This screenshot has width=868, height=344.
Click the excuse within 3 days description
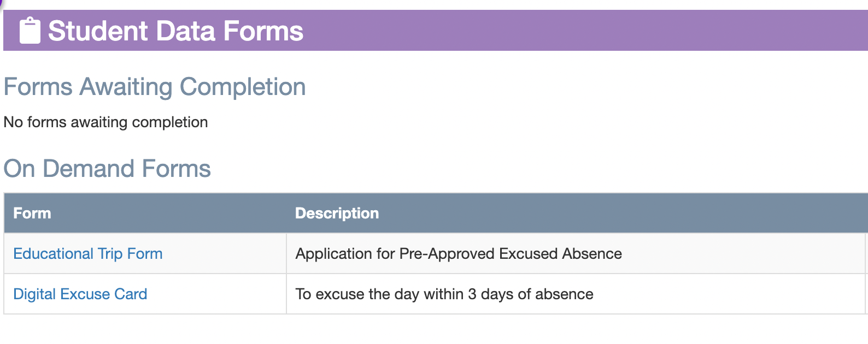click(444, 294)
